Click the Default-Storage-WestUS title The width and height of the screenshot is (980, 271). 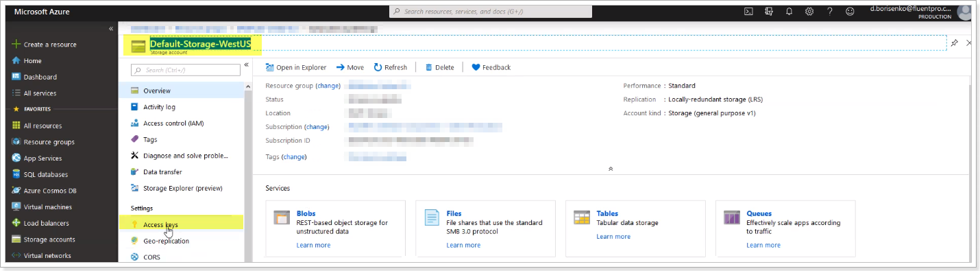click(x=201, y=44)
